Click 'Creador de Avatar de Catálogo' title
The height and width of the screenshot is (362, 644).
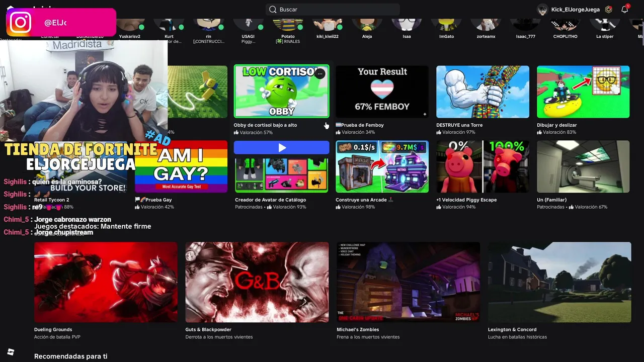coord(271,200)
